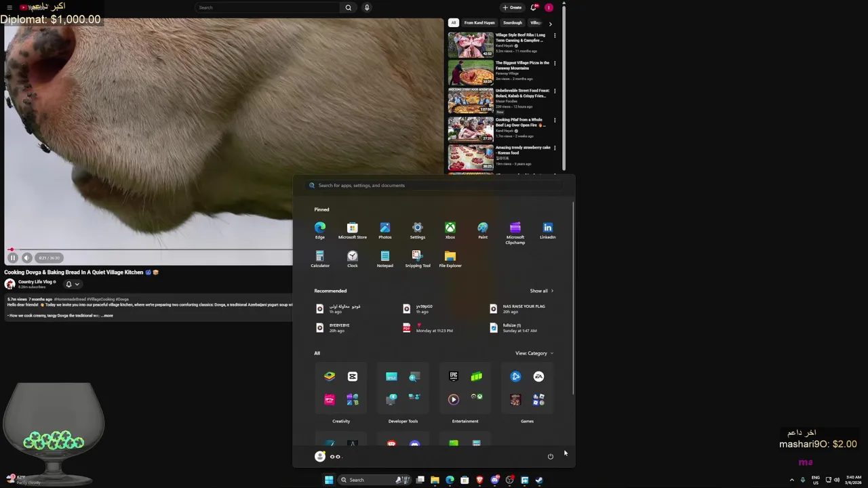868x488 pixels.
Task: Launch EA app in Games group
Action: 538,376
